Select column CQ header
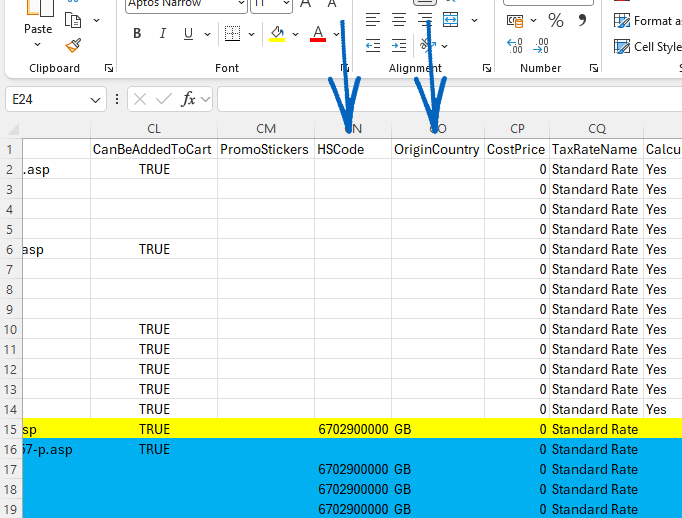The width and height of the screenshot is (682, 518). 596,129
